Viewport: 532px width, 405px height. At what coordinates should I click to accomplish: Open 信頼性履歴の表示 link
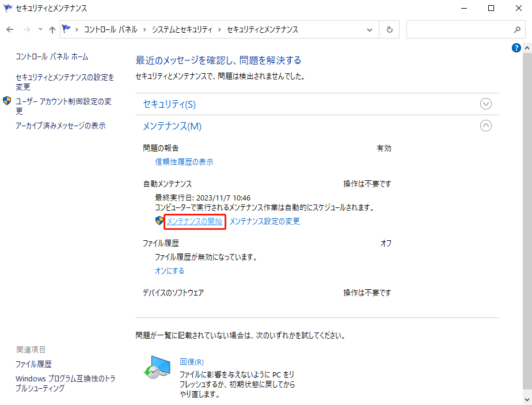pyautogui.click(x=184, y=162)
